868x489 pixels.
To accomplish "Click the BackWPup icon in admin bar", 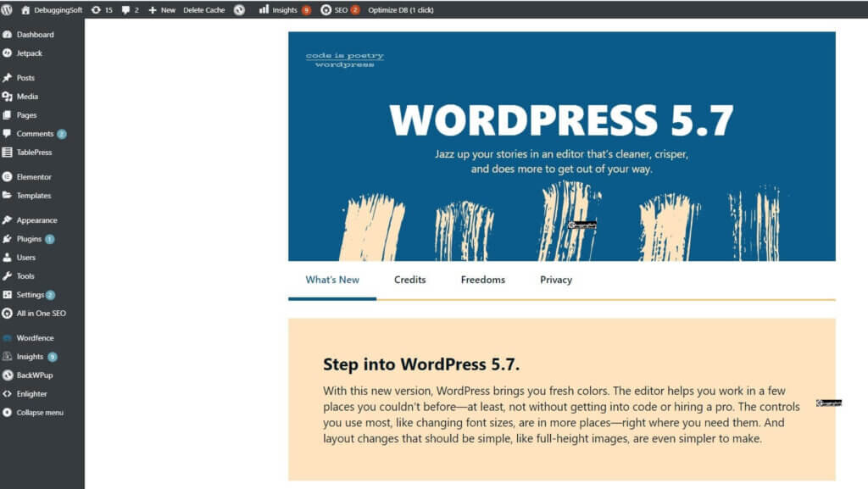I will [x=239, y=10].
